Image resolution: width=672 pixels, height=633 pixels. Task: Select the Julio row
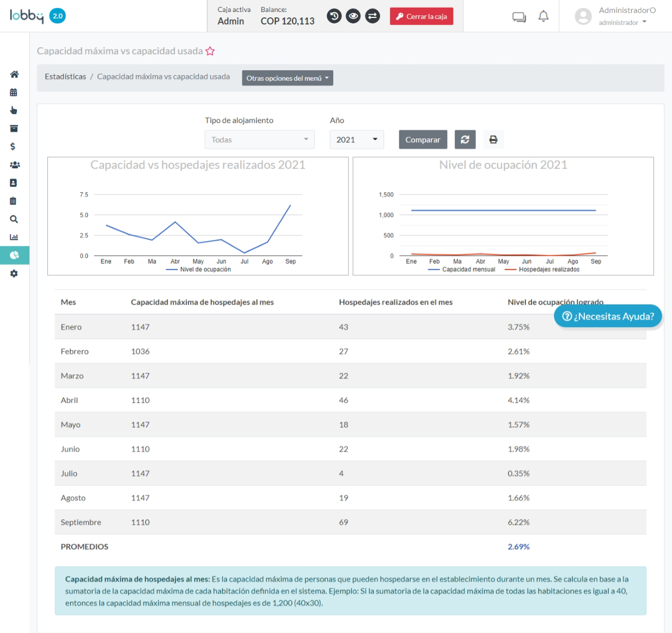[x=350, y=474]
